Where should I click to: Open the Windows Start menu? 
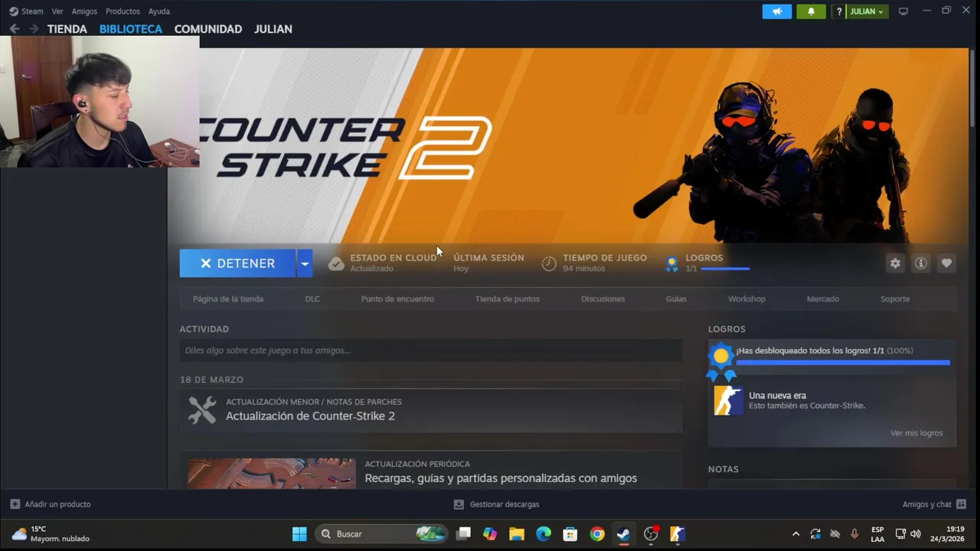coord(299,534)
